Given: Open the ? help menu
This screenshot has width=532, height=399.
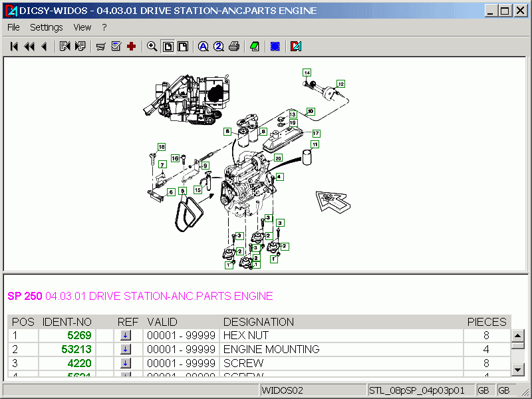Looking at the screenshot, I should coord(104,27).
